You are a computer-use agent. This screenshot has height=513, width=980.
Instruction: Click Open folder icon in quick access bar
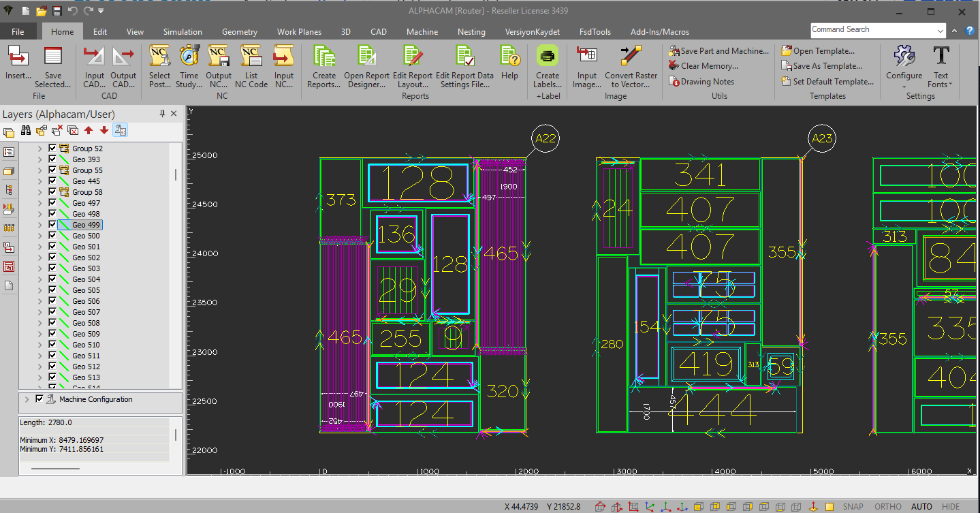coord(42,11)
